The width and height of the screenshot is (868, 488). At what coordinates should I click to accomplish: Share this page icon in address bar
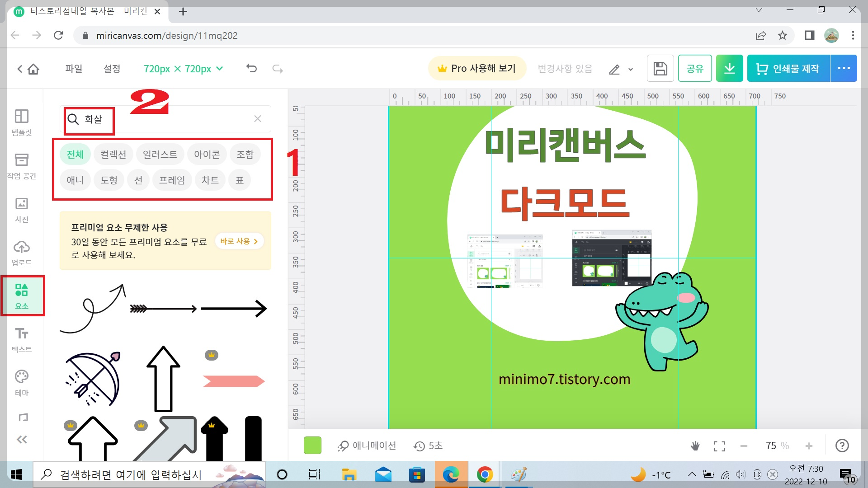coord(761,35)
